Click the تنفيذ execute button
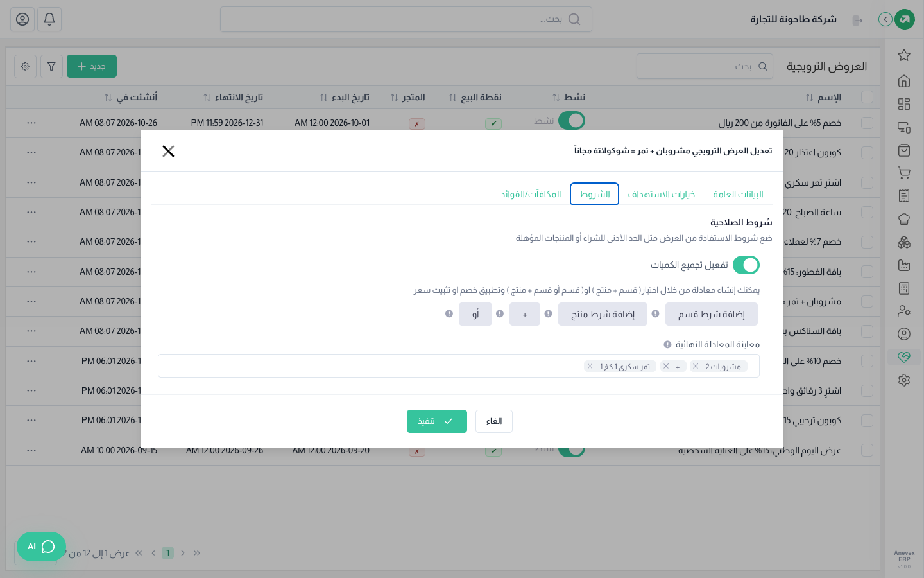Viewport: 924px width, 578px height. click(x=437, y=421)
